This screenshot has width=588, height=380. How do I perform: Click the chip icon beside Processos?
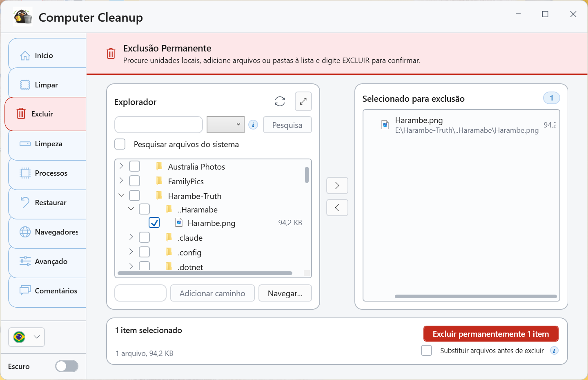[25, 173]
